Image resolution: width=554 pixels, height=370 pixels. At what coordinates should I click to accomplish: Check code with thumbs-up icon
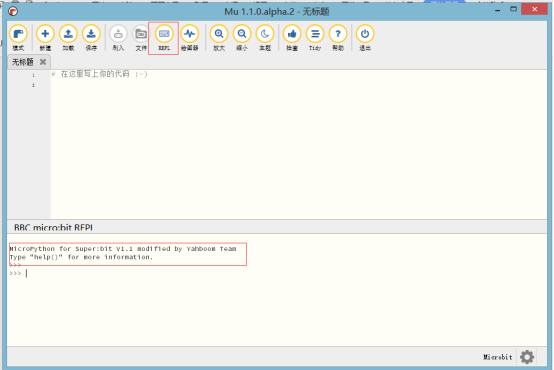tap(292, 34)
